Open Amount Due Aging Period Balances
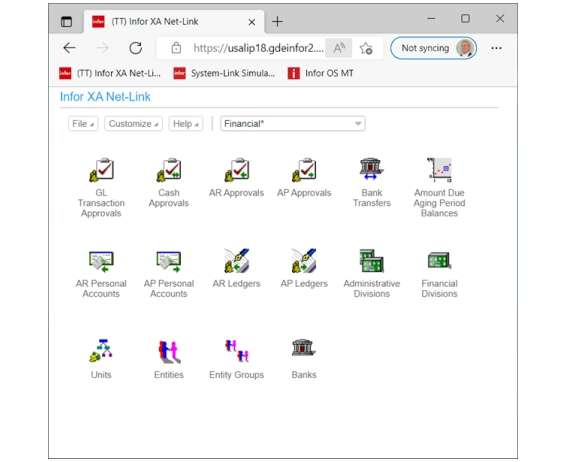This screenshot has height=462, width=565. pyautogui.click(x=439, y=170)
